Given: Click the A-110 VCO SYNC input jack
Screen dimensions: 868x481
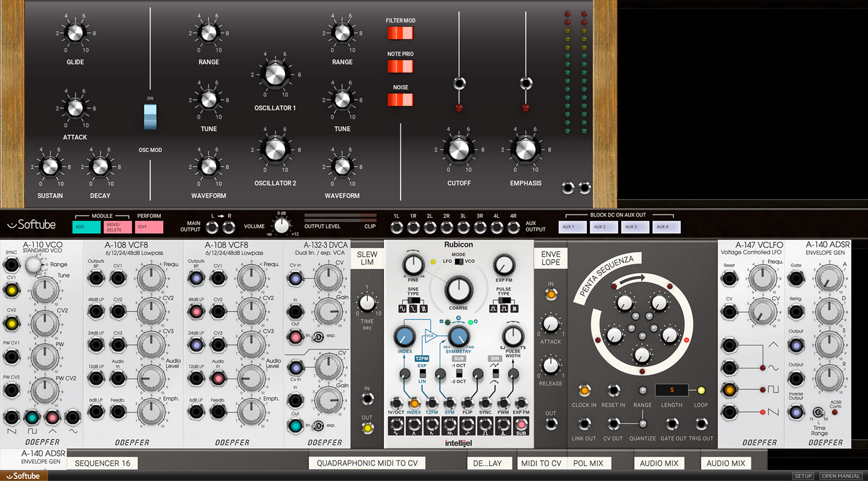Looking at the screenshot, I should [11, 264].
